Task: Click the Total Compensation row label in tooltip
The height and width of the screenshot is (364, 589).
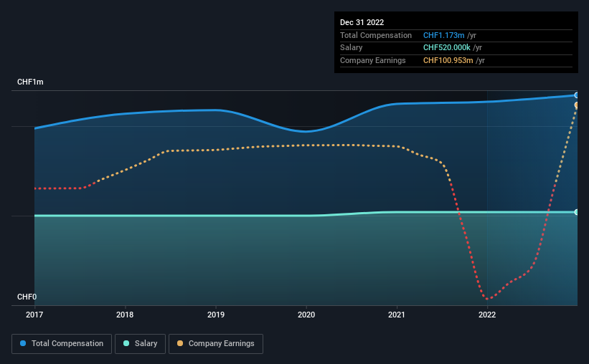Action: pos(376,35)
